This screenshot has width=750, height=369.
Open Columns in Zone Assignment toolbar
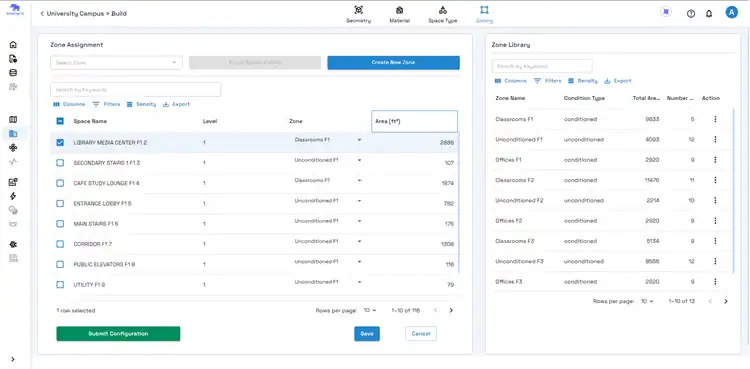pos(69,104)
